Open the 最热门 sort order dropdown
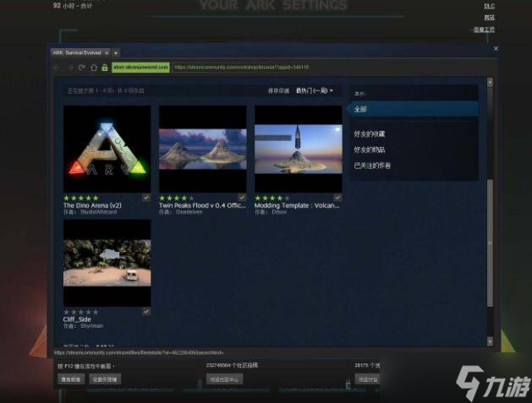The width and height of the screenshot is (532, 403). point(315,90)
